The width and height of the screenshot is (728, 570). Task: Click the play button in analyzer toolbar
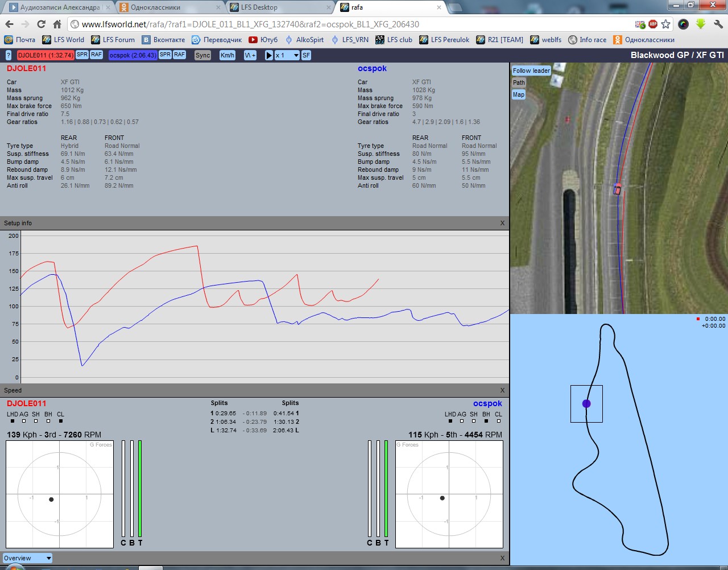(269, 55)
